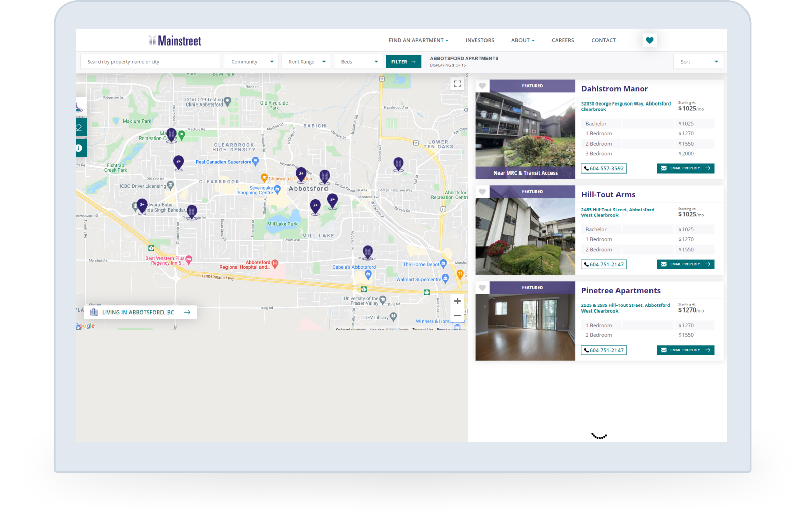Click Google logo on map
Screen dimensions: 812x518
[86, 326]
